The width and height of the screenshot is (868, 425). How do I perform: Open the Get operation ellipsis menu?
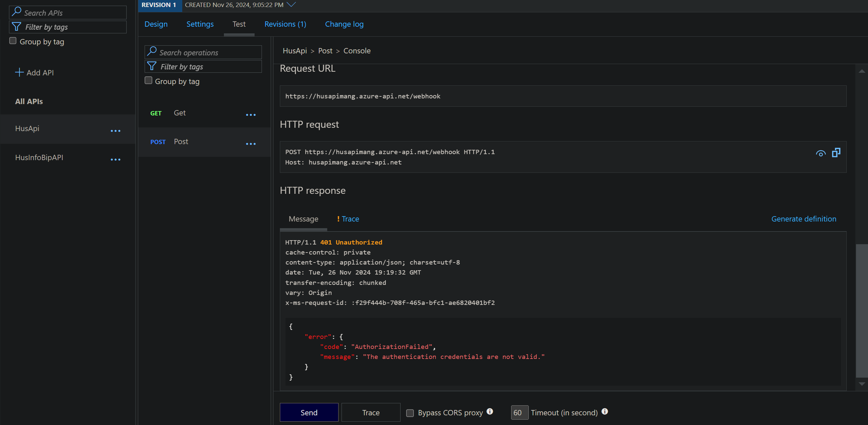[251, 115]
